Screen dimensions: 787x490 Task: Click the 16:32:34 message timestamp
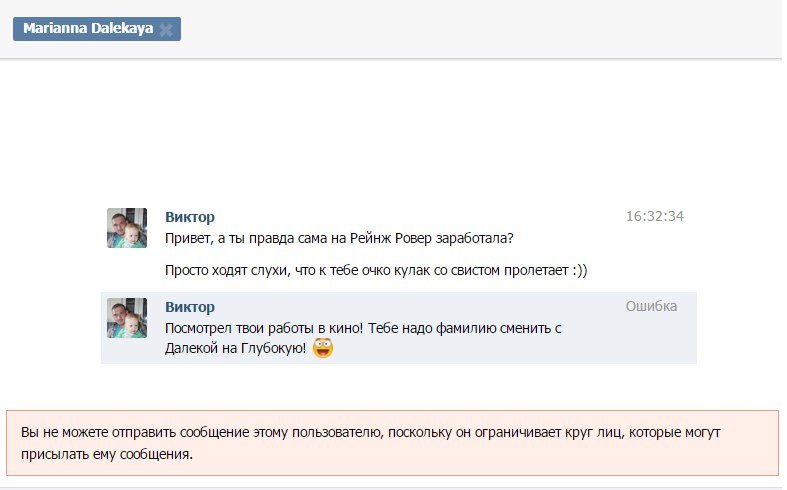click(654, 216)
